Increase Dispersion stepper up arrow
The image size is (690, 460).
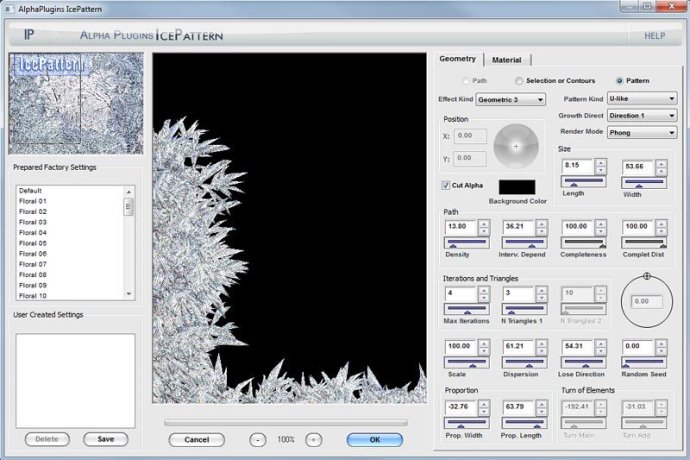542,343
